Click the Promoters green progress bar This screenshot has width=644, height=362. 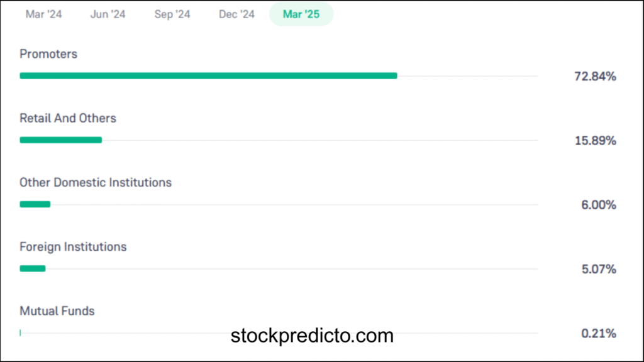point(208,76)
